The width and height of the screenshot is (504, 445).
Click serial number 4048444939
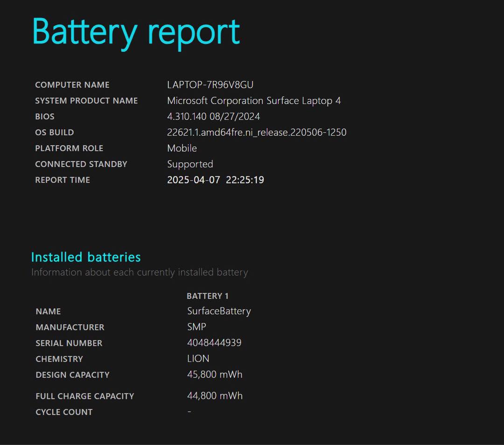(x=214, y=343)
